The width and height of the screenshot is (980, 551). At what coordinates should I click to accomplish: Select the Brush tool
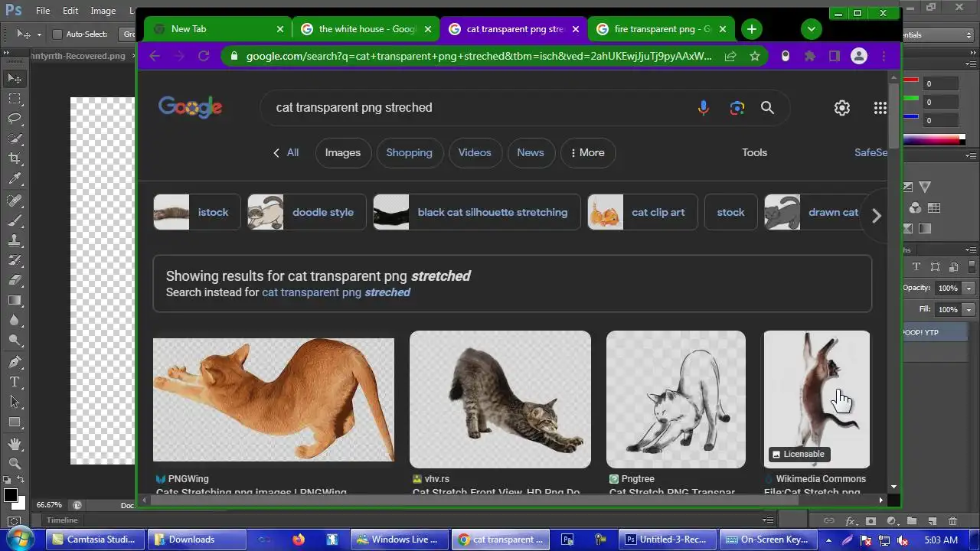point(15,220)
